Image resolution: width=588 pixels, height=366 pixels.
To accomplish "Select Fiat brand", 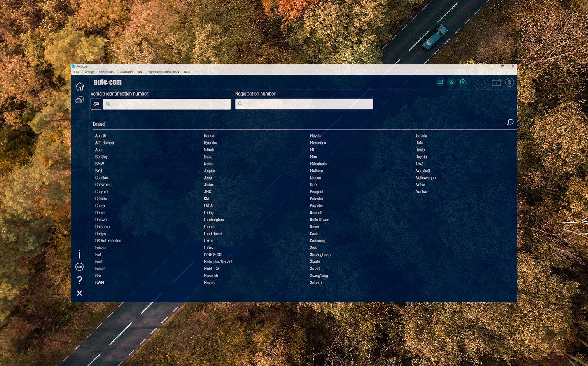I will (98, 255).
